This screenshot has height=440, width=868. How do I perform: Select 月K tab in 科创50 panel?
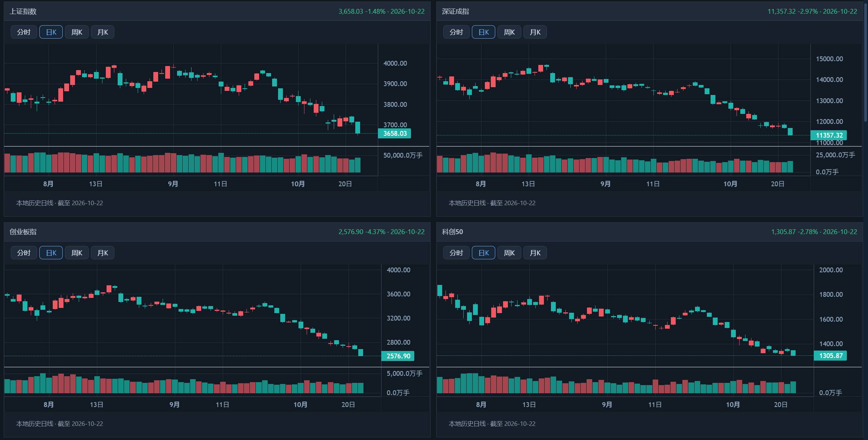(x=535, y=253)
